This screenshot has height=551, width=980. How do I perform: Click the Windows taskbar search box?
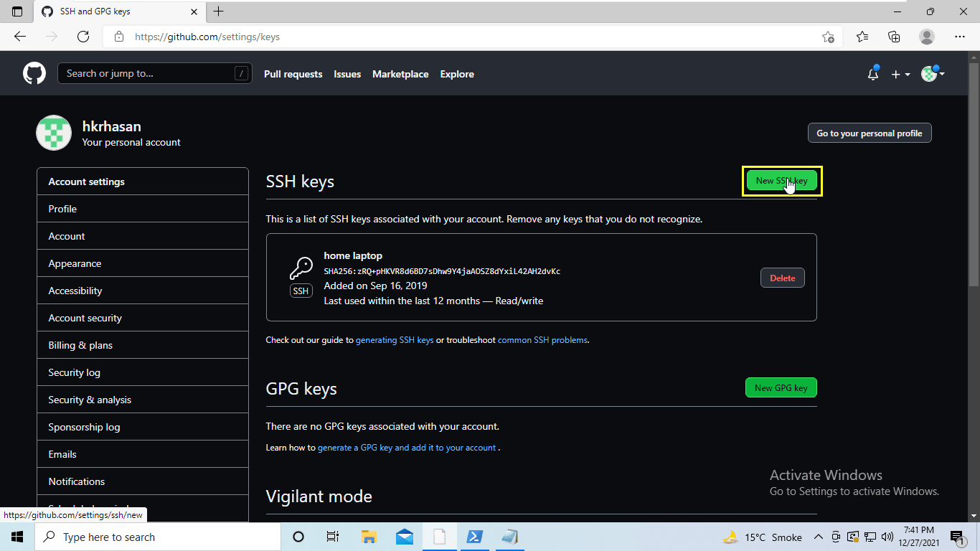[x=158, y=537]
